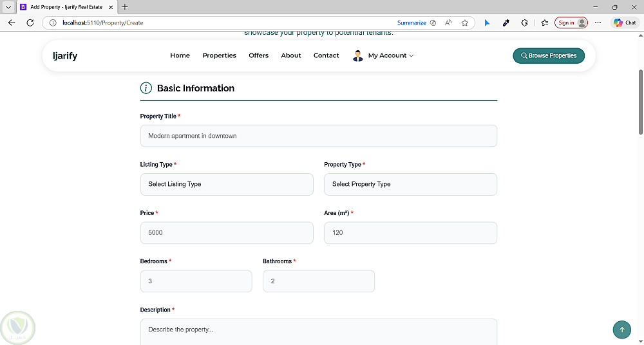
Task: Click the eyedropper color picker extension icon
Action: [506, 23]
